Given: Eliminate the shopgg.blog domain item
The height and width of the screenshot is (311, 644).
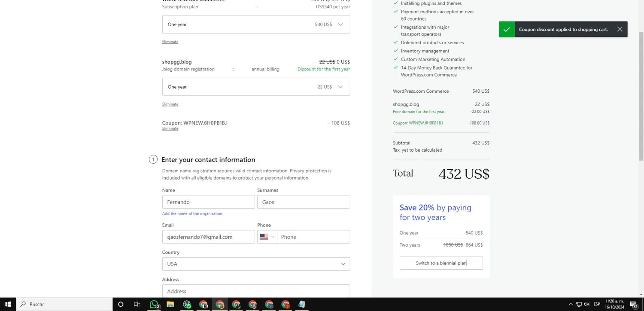Looking at the screenshot, I should tap(170, 104).
